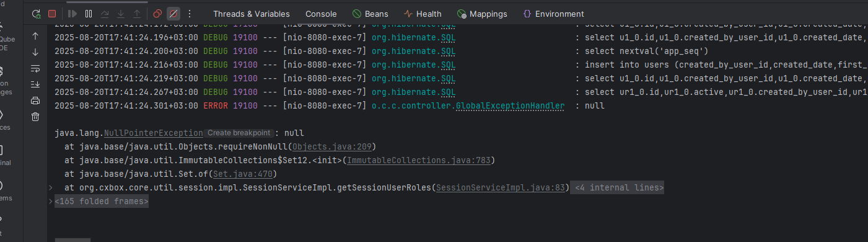Click SQL link in the 17:41:24.216 log row
The height and width of the screenshot is (242, 868).
448,65
